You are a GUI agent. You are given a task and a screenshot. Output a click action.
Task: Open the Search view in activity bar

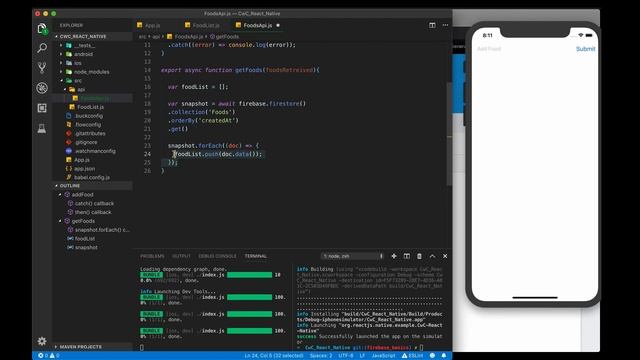click(42, 48)
